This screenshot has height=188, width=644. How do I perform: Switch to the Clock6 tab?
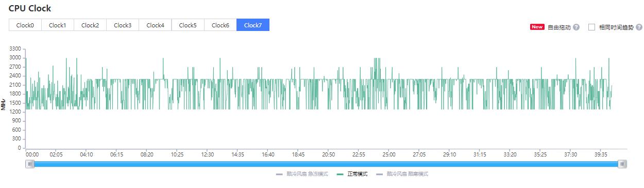[x=221, y=25]
